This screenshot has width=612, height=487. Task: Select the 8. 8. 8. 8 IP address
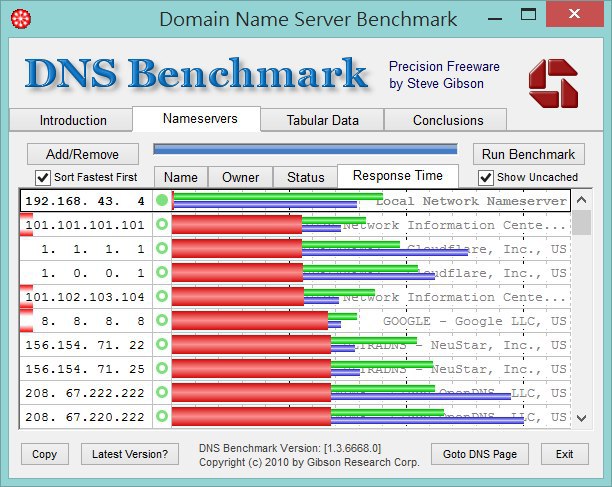[93, 321]
